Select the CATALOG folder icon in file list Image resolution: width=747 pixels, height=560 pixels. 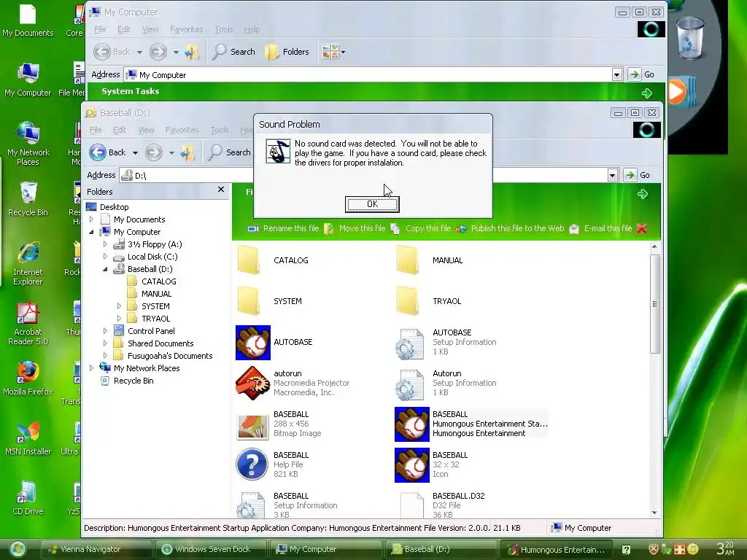click(x=249, y=260)
